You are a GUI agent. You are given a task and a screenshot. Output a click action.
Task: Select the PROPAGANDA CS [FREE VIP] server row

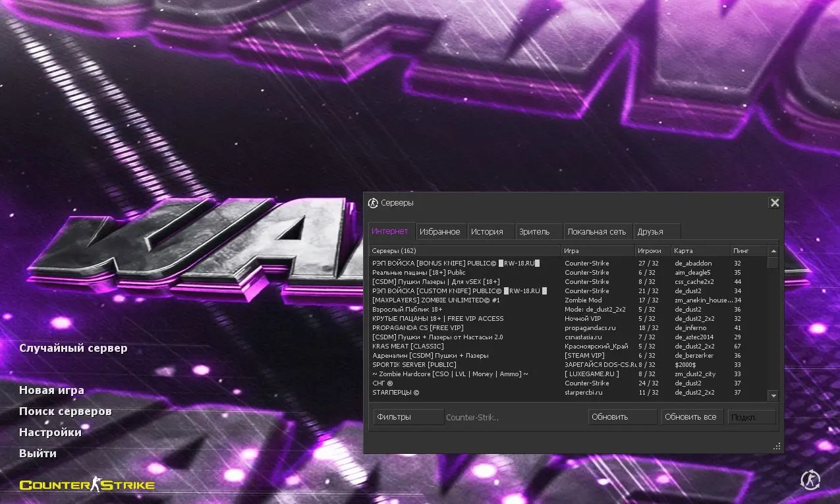(461, 327)
